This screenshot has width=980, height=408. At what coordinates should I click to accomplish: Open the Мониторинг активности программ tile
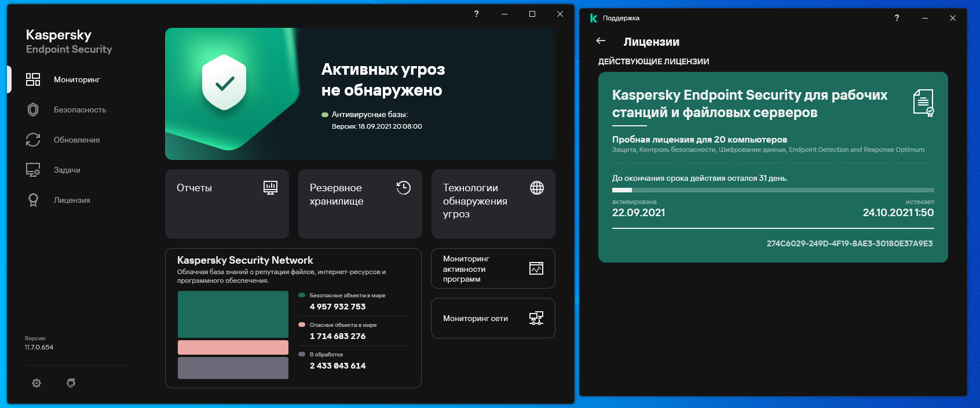point(493,268)
